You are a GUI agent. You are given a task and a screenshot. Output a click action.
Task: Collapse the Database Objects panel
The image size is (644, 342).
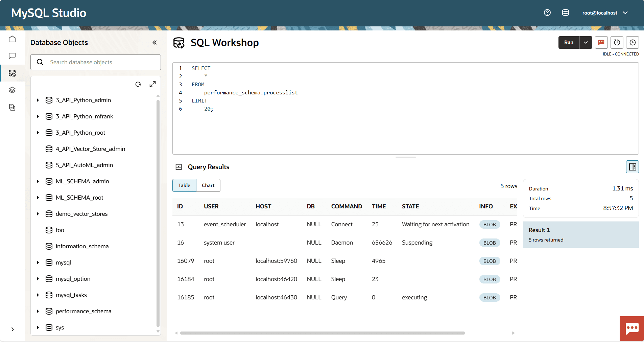click(x=155, y=42)
